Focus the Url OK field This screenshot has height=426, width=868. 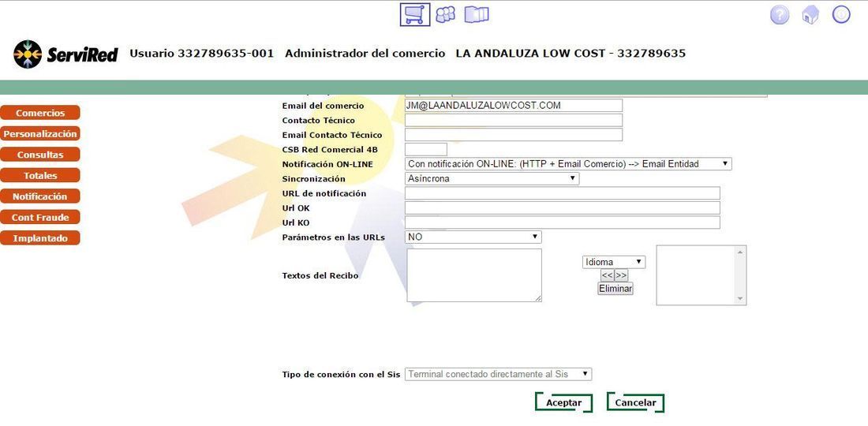pos(563,208)
